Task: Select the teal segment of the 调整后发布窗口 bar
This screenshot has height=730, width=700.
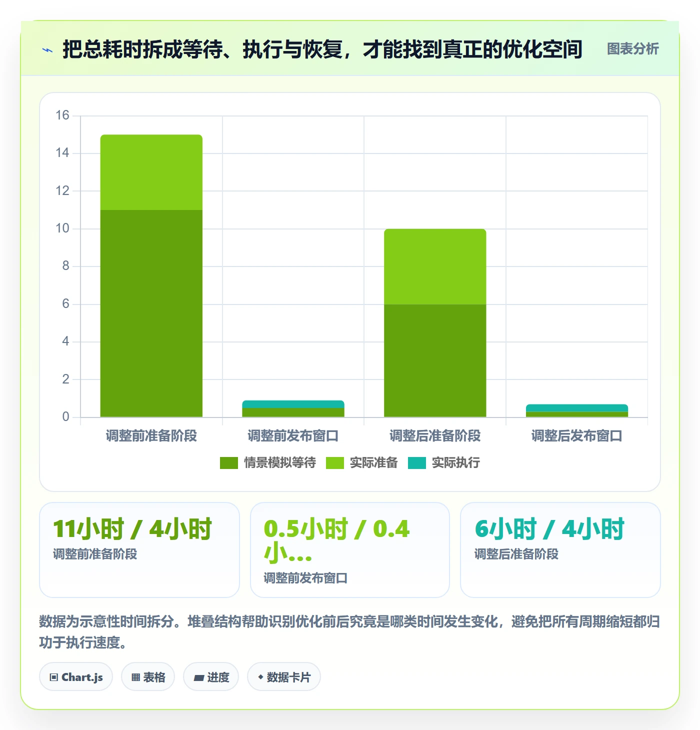Action: 577,407
